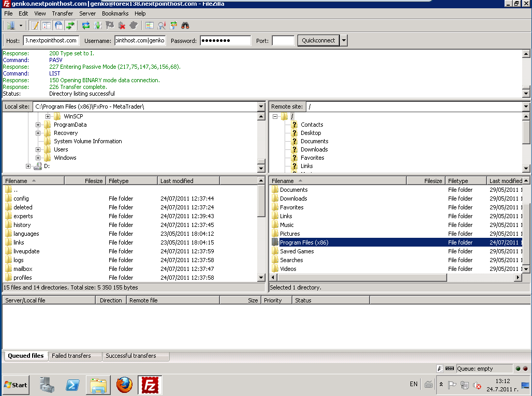Open the Bookmarks menu
The image size is (532, 396).
pyautogui.click(x=115, y=13)
